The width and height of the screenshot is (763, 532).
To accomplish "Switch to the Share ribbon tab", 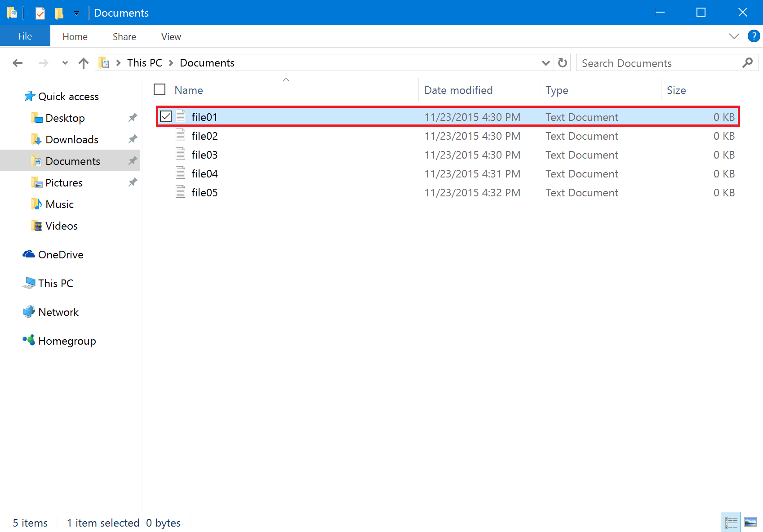I will [x=124, y=37].
